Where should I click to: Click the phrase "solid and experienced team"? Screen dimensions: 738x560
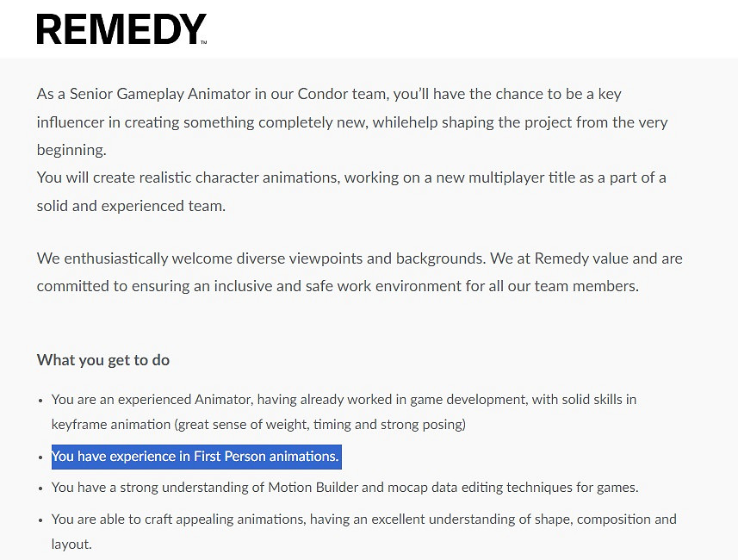pos(129,207)
